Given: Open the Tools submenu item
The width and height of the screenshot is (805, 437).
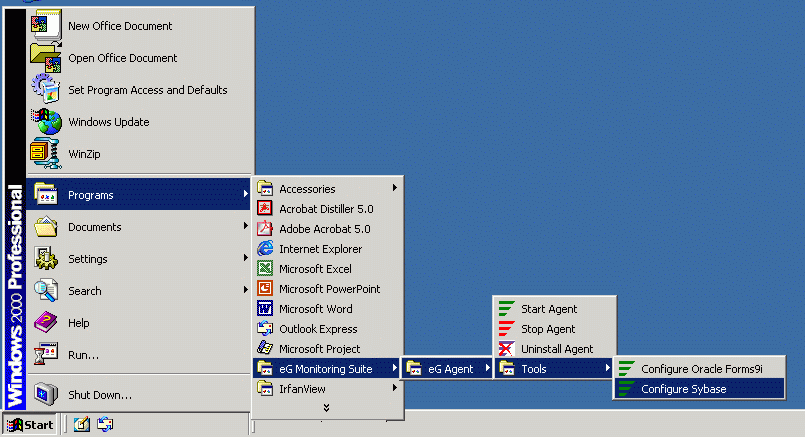Looking at the screenshot, I should tap(554, 369).
